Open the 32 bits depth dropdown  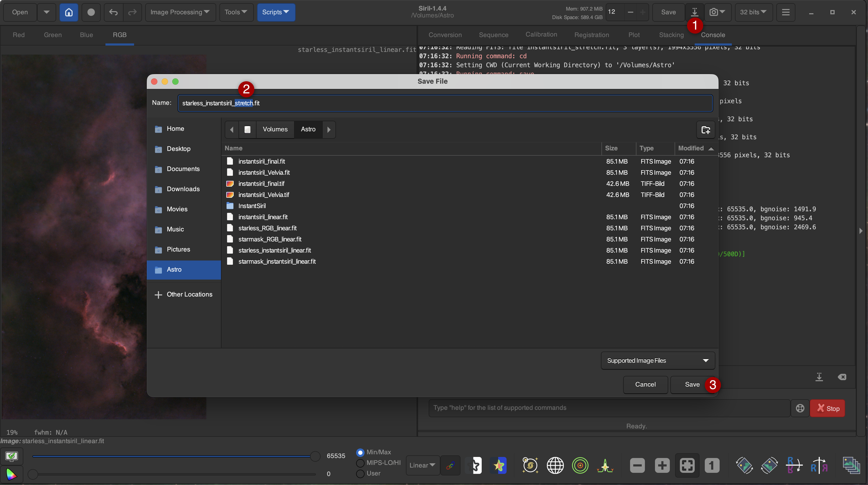click(754, 12)
